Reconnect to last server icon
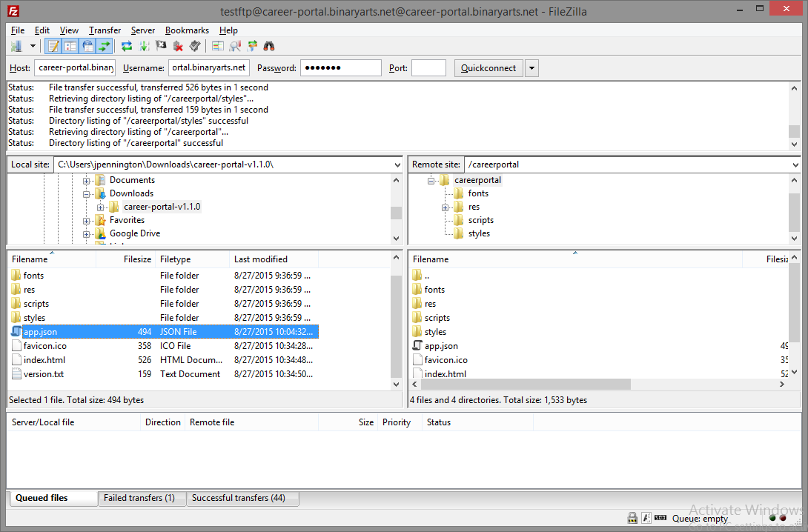The image size is (808, 532). (x=195, y=47)
